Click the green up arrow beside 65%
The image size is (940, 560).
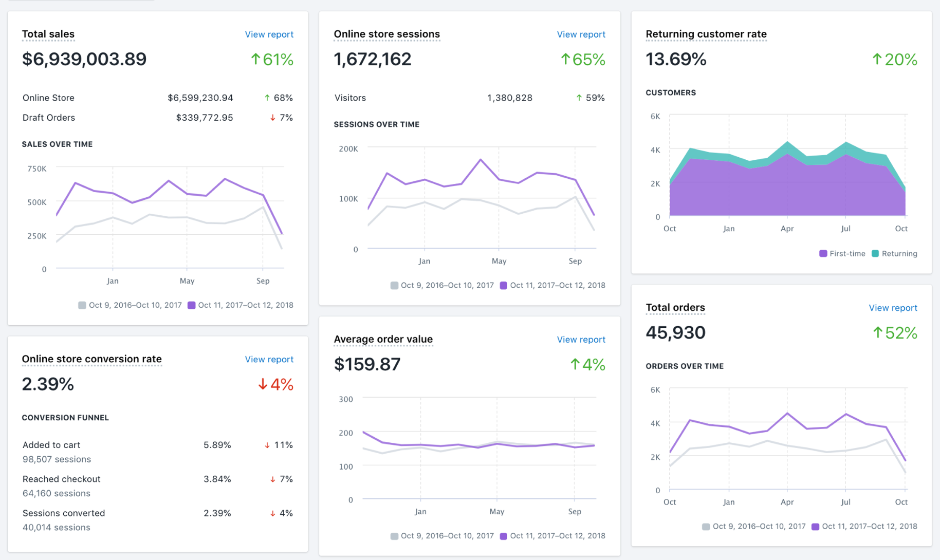565,60
